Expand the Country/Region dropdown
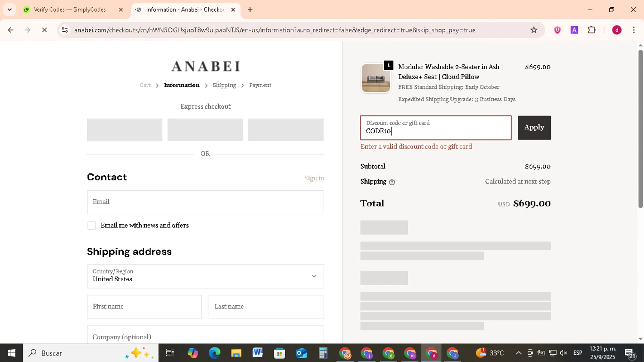Image resolution: width=644 pixels, height=362 pixels. tap(205, 276)
